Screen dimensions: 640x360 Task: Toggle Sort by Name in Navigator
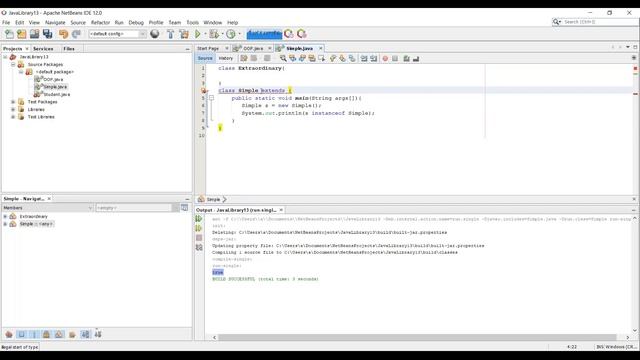coord(85,334)
